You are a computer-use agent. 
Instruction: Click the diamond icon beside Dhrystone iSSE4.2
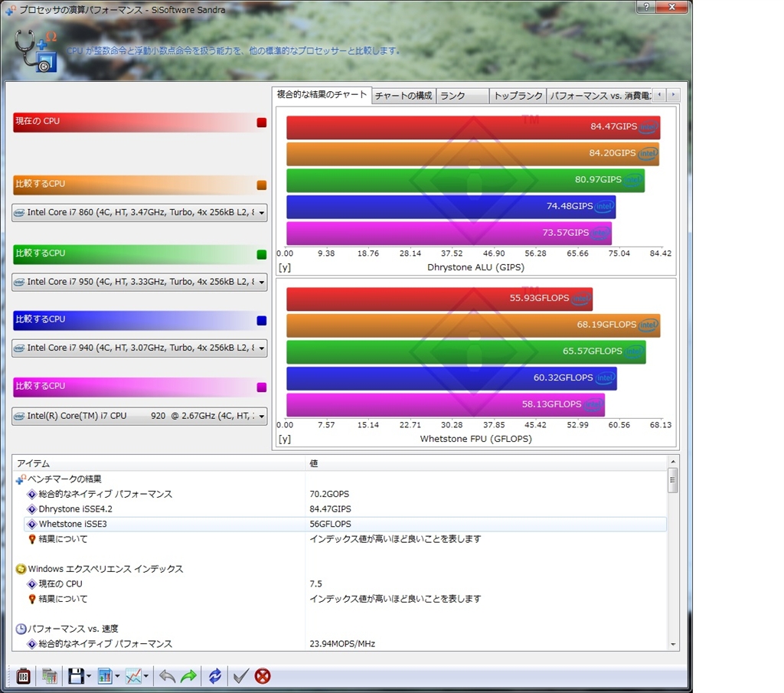32,509
